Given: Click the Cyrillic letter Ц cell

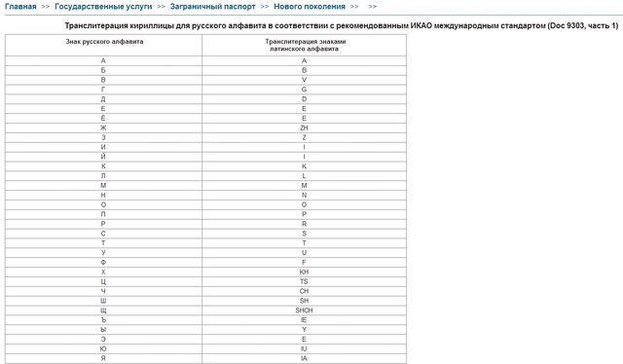Looking at the screenshot, I should (x=104, y=281).
